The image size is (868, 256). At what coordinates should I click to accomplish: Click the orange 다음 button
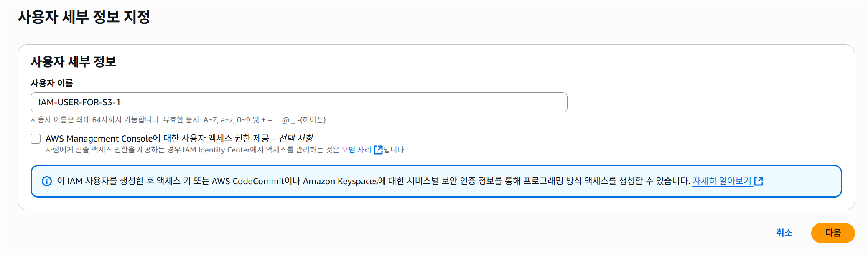833,233
